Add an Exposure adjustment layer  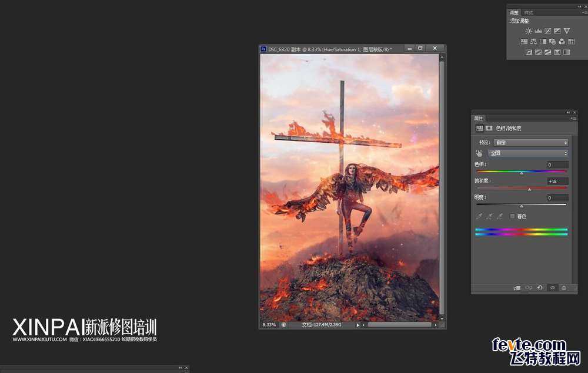coord(557,31)
